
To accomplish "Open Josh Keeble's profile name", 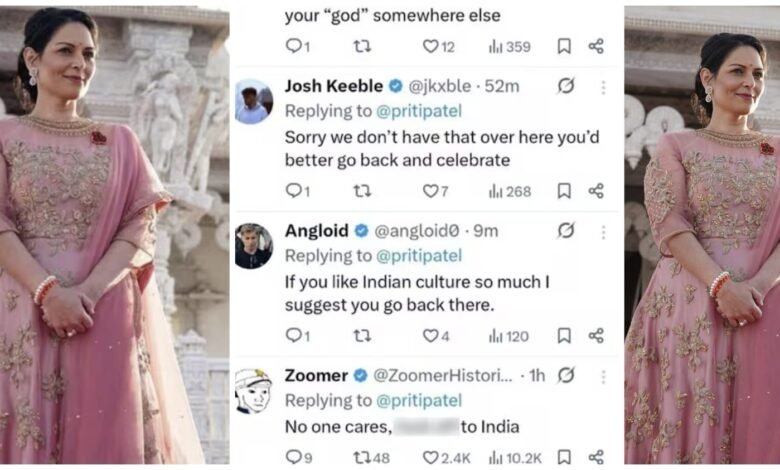I will [334, 86].
